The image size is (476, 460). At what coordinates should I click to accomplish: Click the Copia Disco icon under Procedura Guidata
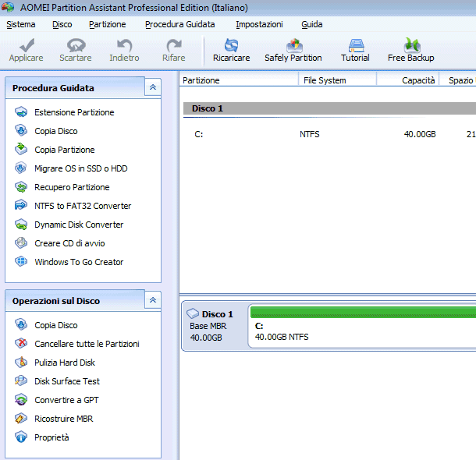click(21, 130)
